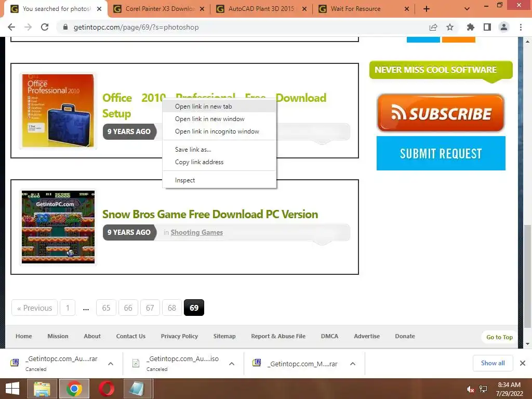This screenshot has height=399, width=532.
Task: Open the Windows Start menu
Action: point(12,389)
